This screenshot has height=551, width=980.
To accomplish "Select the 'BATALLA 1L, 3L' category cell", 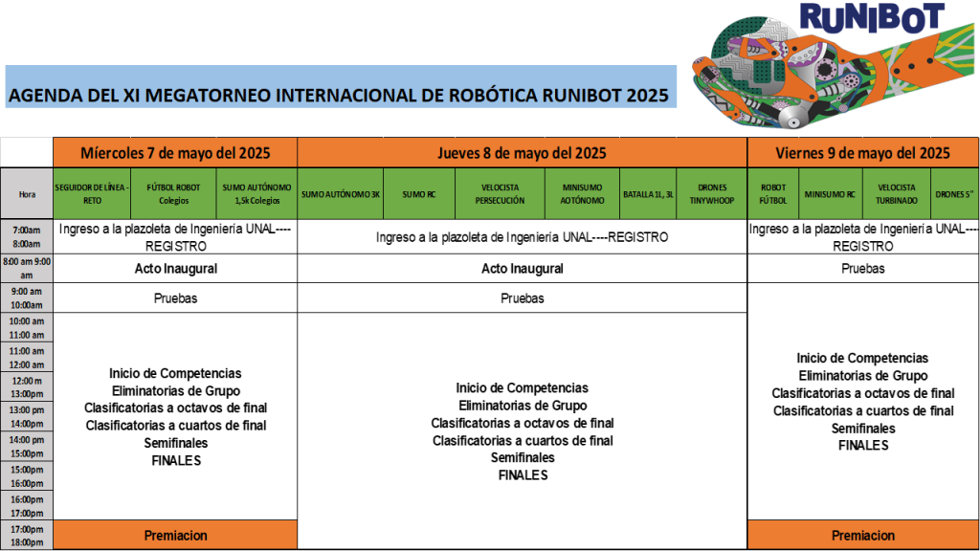I will tap(648, 194).
